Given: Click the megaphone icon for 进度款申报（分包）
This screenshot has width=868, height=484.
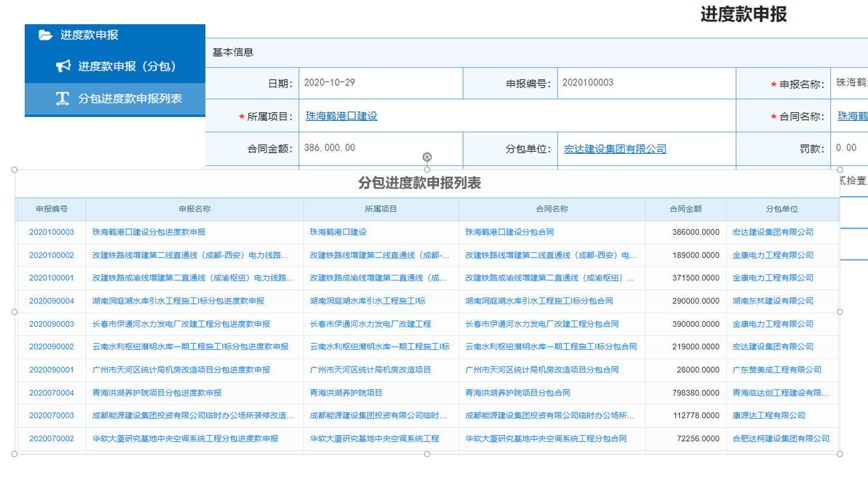Looking at the screenshot, I should (x=63, y=66).
